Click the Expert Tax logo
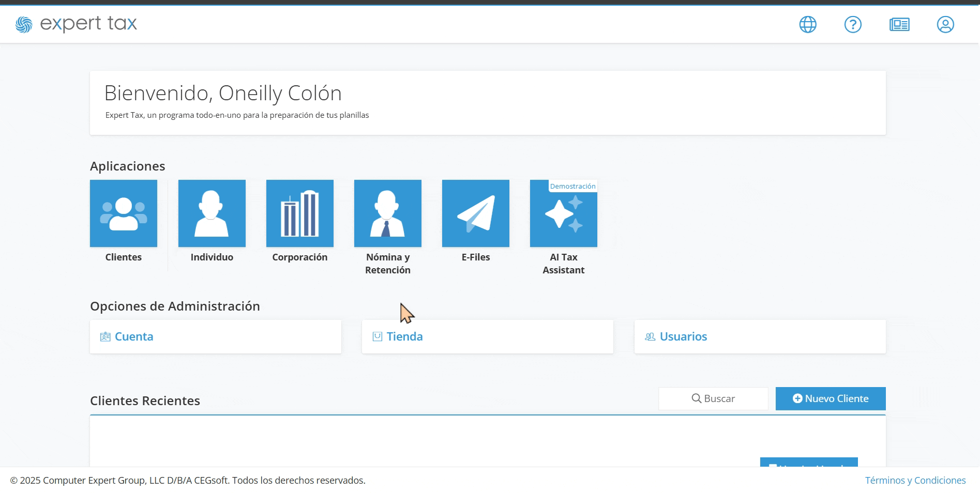The width and height of the screenshot is (980, 493). [76, 24]
